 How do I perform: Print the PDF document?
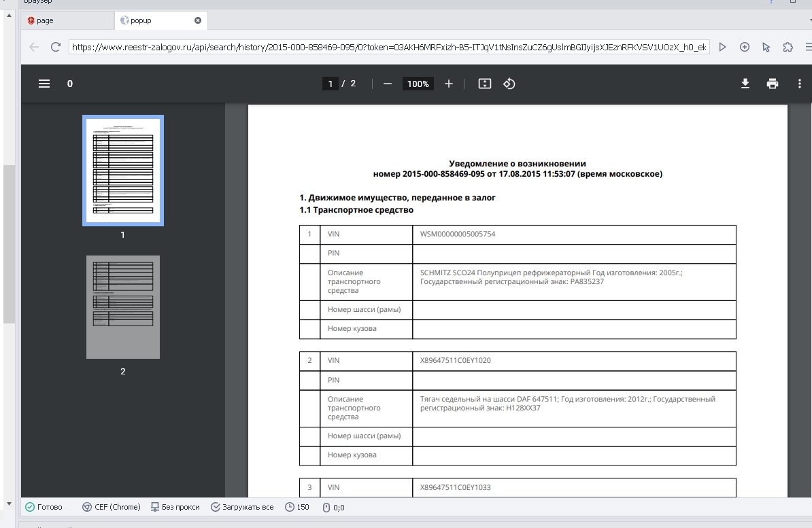(773, 84)
